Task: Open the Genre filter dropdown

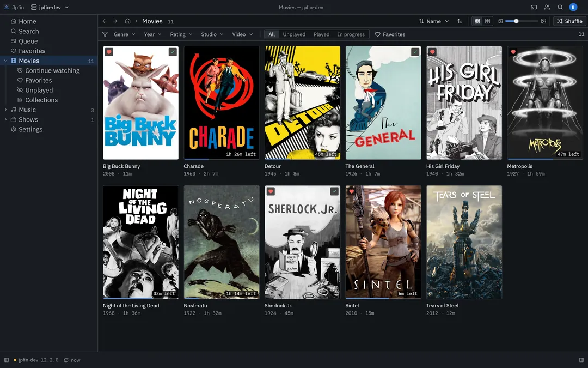Action: 124,34
